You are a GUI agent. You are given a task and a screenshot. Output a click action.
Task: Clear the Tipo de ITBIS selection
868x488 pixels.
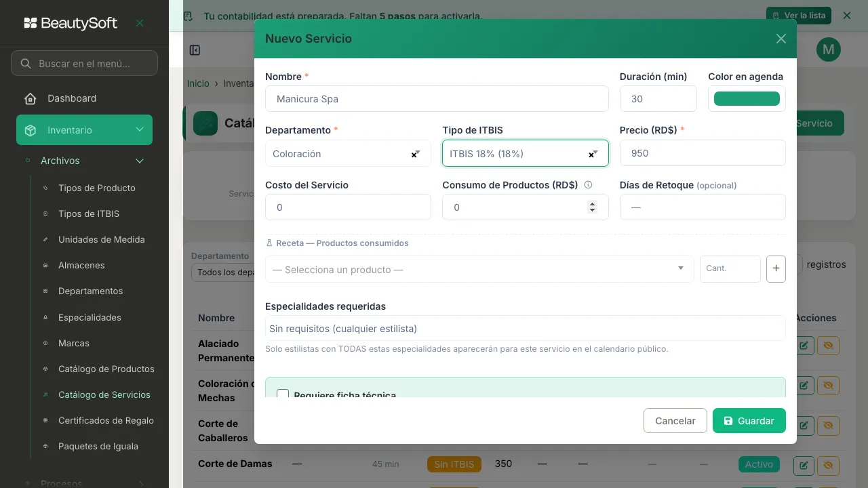pyautogui.click(x=591, y=155)
